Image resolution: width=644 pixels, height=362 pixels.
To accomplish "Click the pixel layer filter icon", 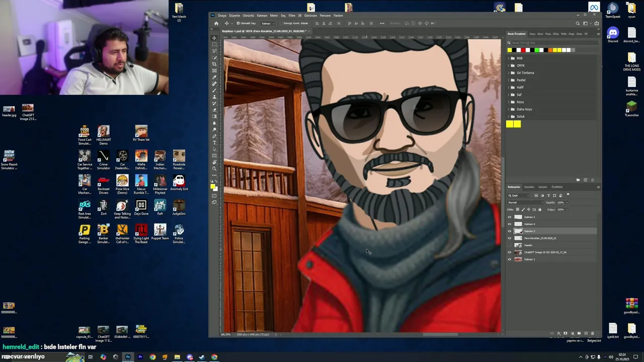I will tap(536, 196).
